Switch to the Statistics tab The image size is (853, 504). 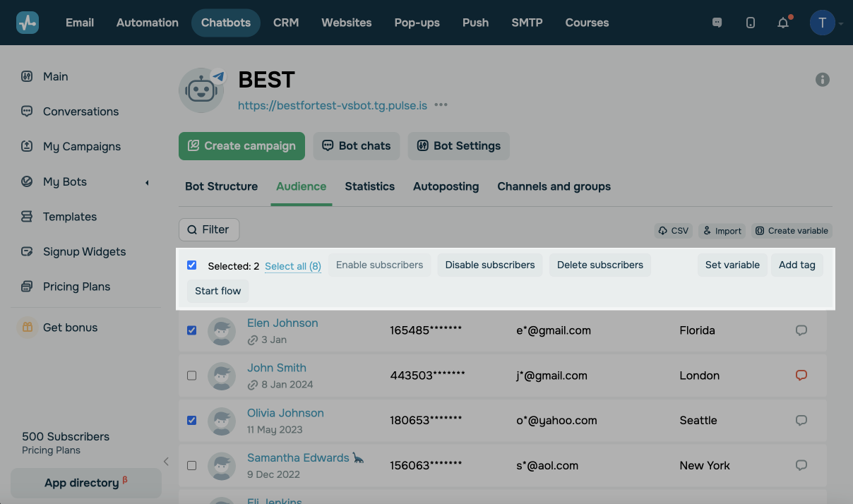tap(369, 186)
